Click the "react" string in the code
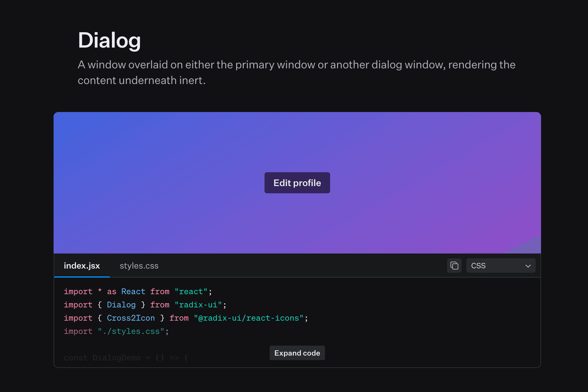 [x=191, y=291]
